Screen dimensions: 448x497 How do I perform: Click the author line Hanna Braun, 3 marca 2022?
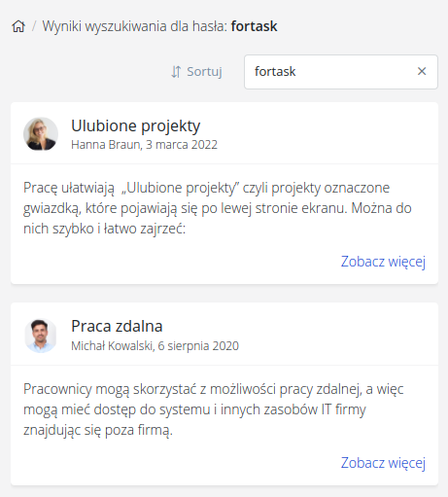pos(144,145)
